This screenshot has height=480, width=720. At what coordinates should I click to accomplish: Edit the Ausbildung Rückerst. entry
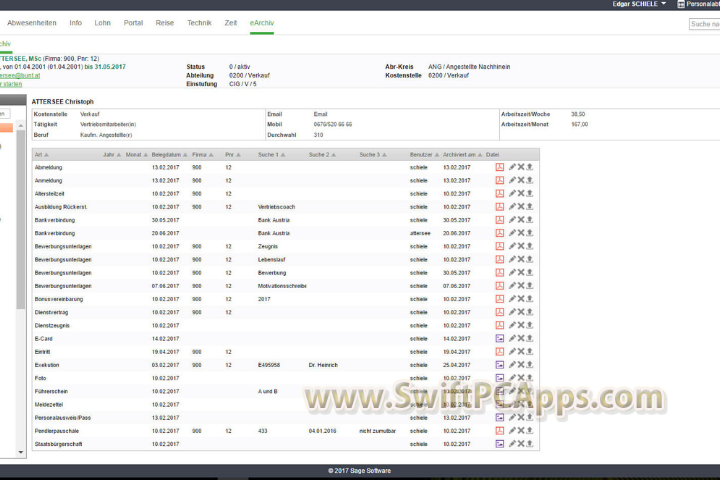pyautogui.click(x=512, y=207)
